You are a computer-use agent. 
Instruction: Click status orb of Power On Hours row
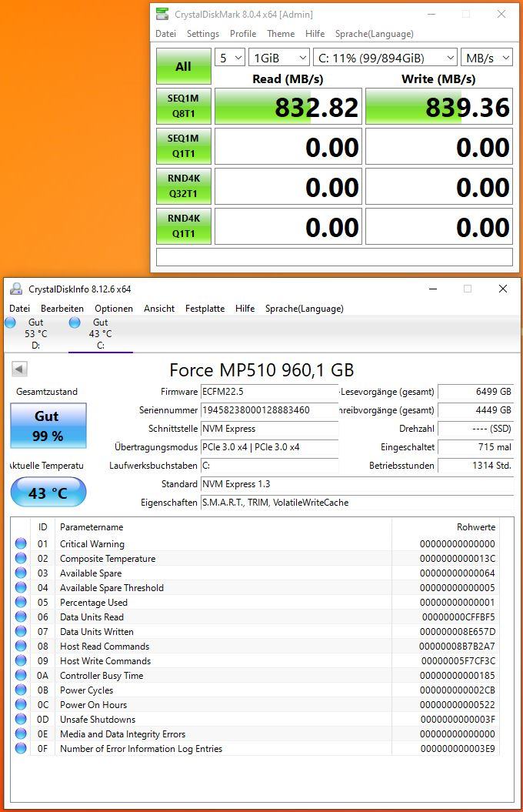tap(21, 704)
